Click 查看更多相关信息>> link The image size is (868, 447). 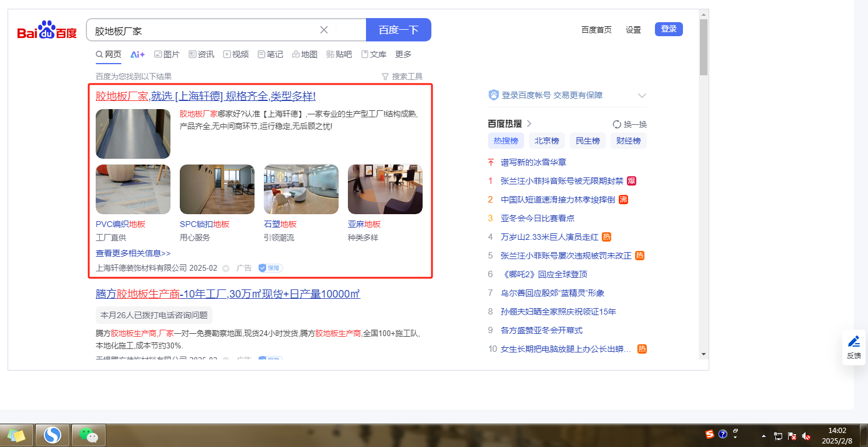133,253
